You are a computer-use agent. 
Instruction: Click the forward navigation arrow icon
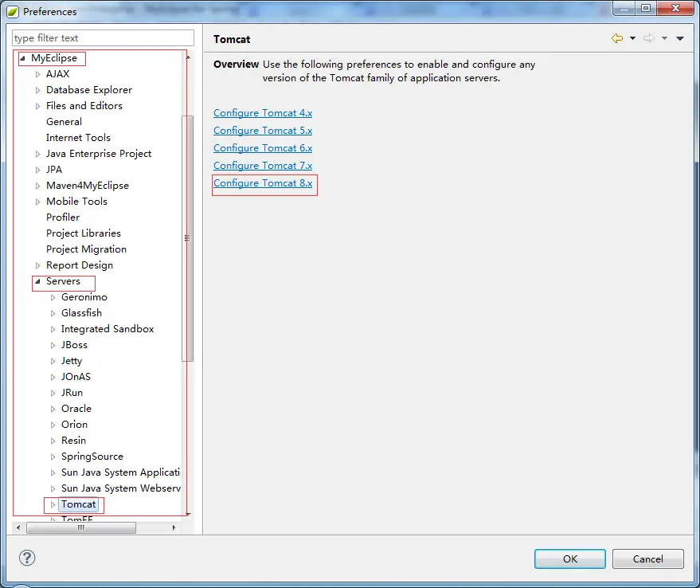(649, 38)
